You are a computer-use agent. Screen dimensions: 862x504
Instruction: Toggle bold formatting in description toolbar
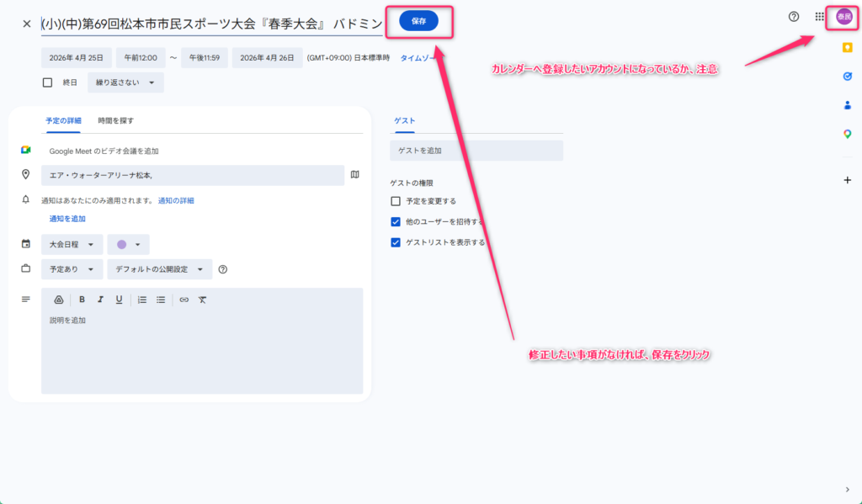(x=82, y=300)
